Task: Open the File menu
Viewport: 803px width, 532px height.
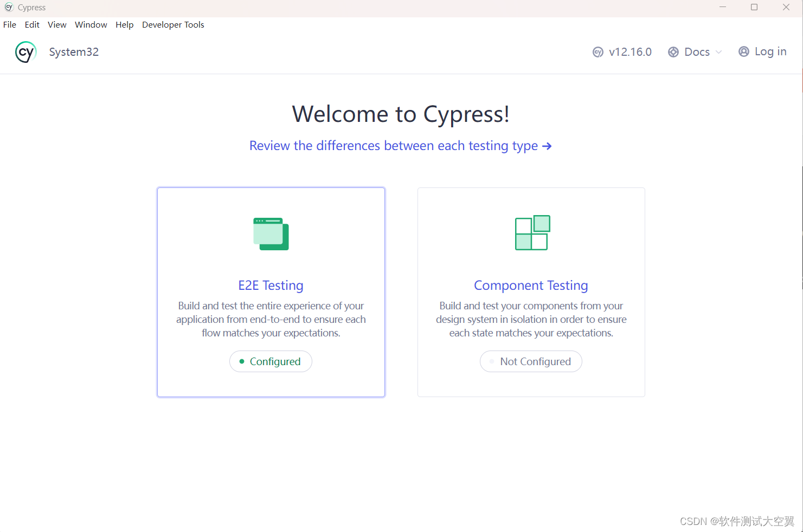Action: [10, 24]
